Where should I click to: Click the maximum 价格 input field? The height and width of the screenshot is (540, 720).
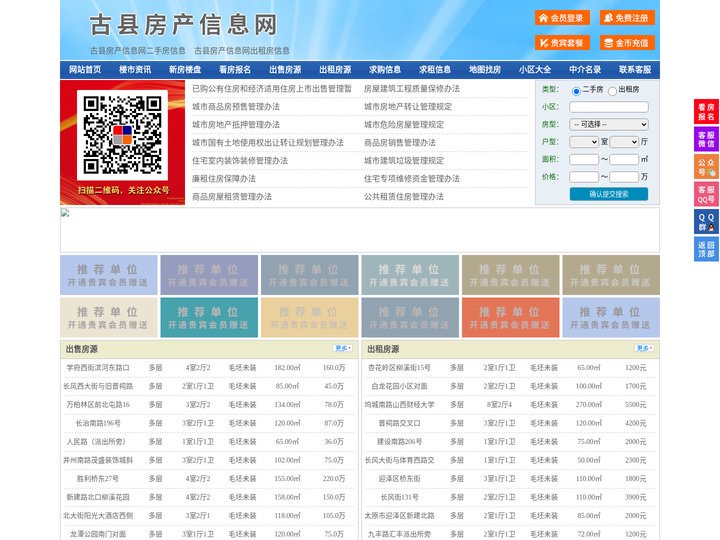[624, 177]
